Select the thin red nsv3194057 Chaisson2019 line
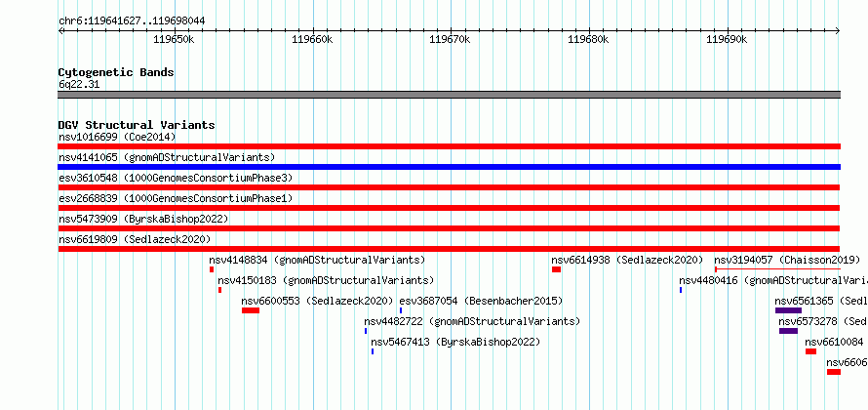This screenshot has width=868, height=410. tap(777, 269)
